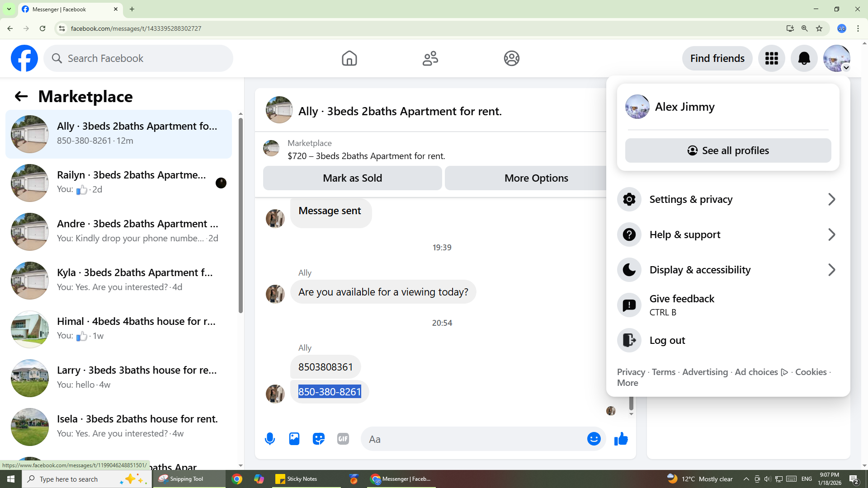The image size is (868, 488).
Task: Click See all profiles button
Action: coord(728,150)
